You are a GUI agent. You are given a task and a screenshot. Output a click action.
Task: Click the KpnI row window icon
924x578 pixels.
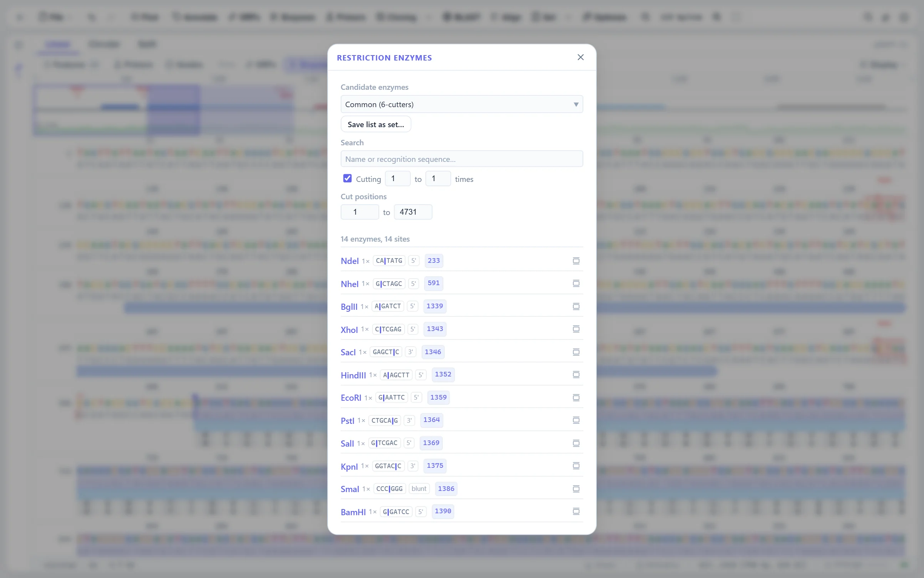(x=576, y=466)
